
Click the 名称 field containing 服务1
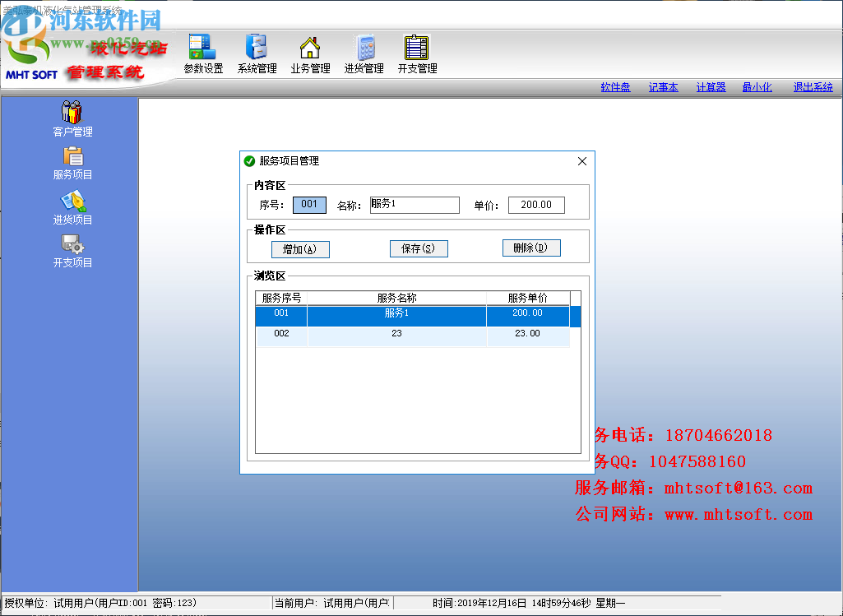coord(415,205)
